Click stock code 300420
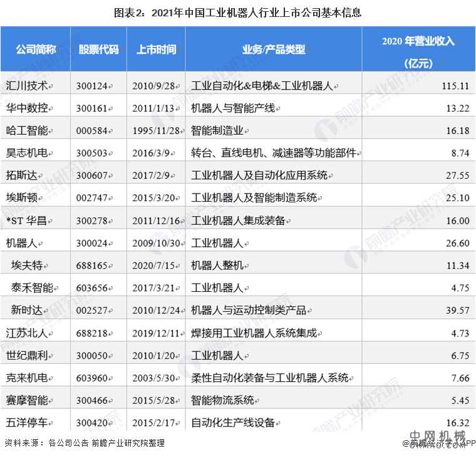The height and width of the screenshot is (456, 476). point(91,423)
